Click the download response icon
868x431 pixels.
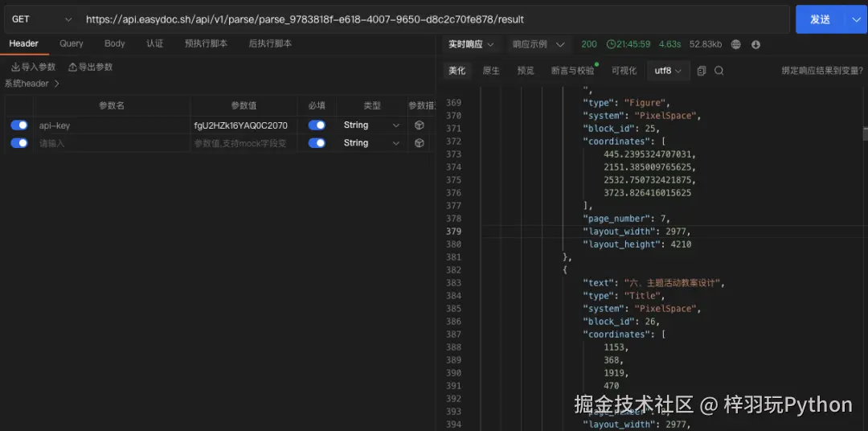coord(755,44)
